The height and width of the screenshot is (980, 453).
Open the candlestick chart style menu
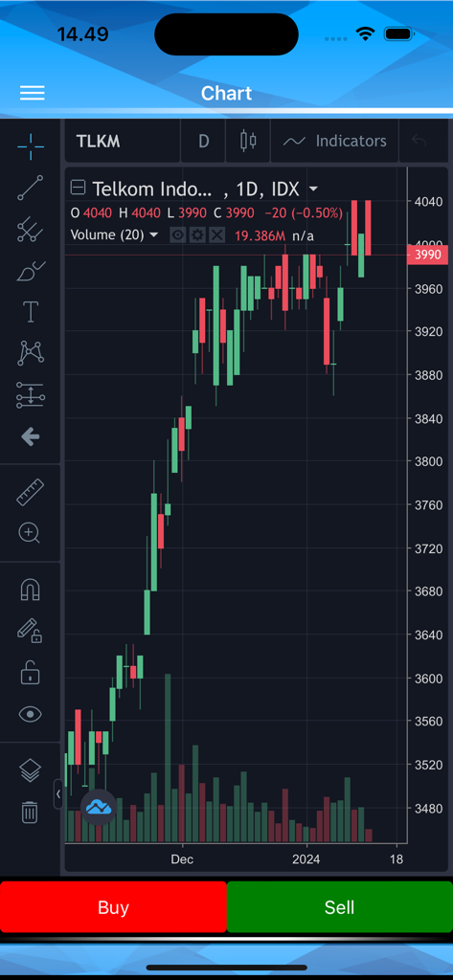248,142
